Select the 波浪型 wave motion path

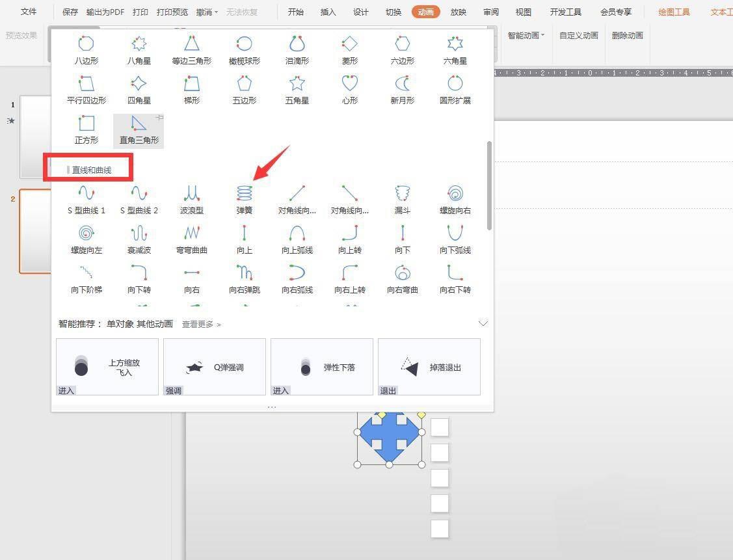click(191, 195)
